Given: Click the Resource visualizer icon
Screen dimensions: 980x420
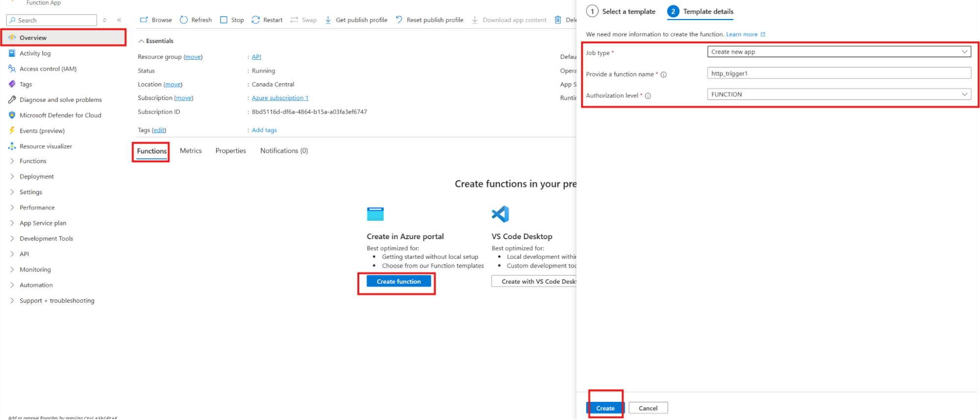Looking at the screenshot, I should (x=12, y=146).
